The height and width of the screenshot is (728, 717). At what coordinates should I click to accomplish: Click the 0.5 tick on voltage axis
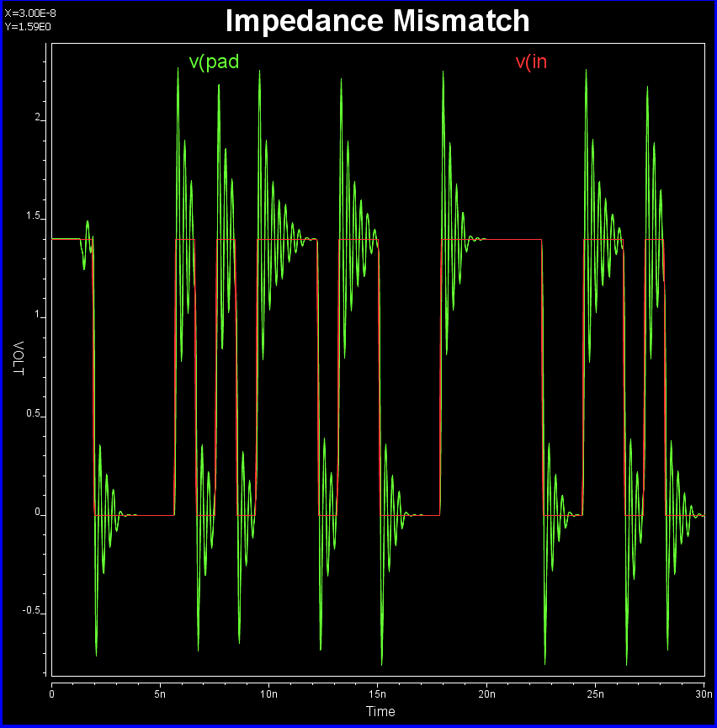[x=34, y=413]
